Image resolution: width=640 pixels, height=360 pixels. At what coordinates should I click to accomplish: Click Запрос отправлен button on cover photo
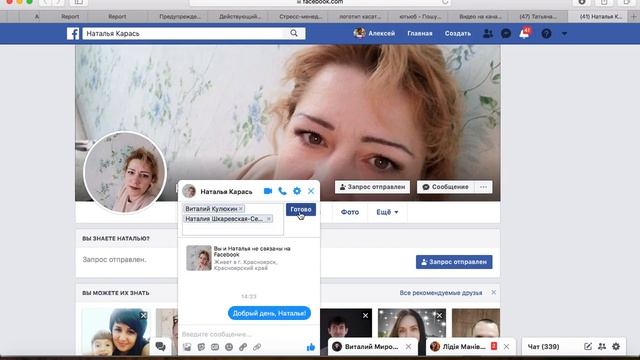(x=373, y=187)
